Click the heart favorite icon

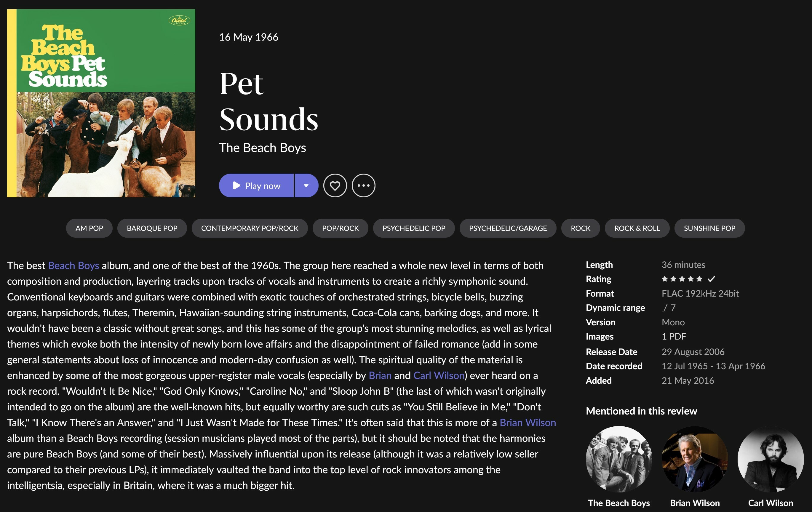[335, 185]
